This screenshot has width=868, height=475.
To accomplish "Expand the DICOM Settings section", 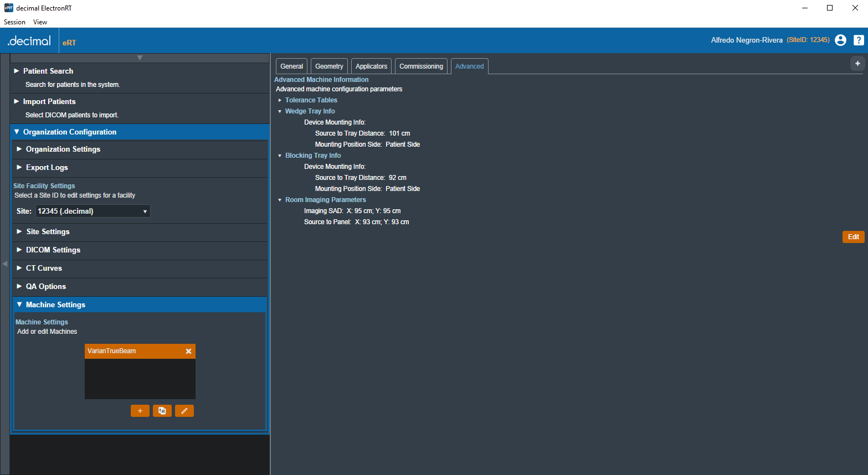I will click(x=53, y=250).
